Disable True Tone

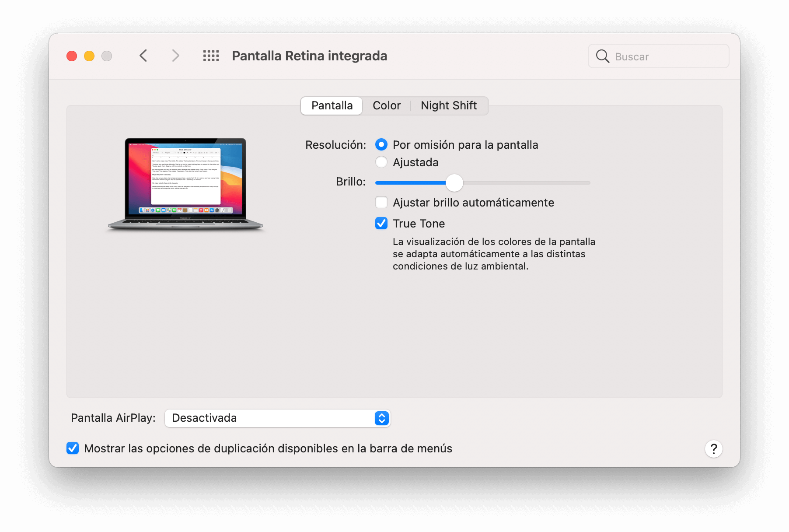pyautogui.click(x=381, y=223)
